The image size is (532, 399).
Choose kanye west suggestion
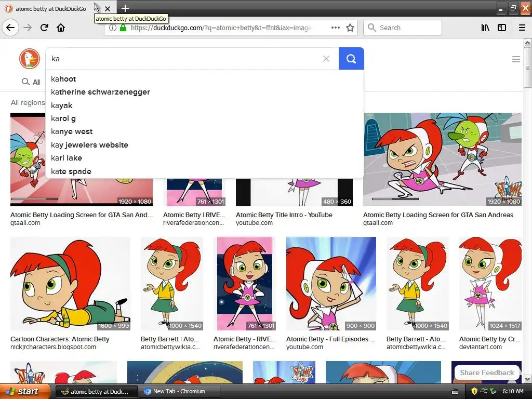point(205,131)
